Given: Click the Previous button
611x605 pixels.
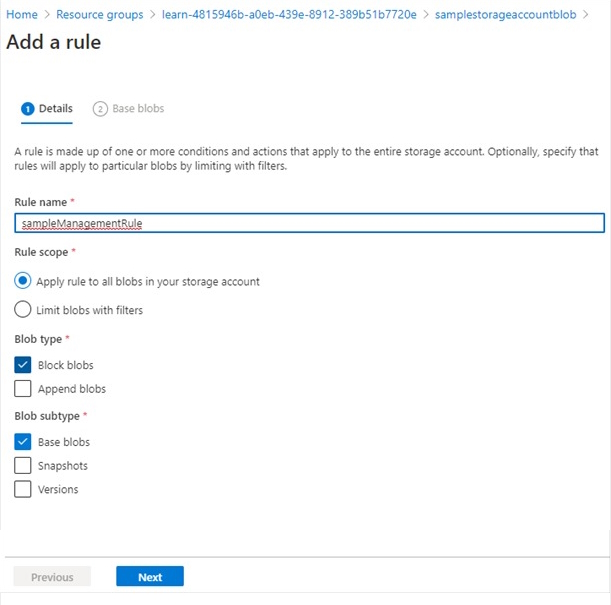Looking at the screenshot, I should pos(52,577).
